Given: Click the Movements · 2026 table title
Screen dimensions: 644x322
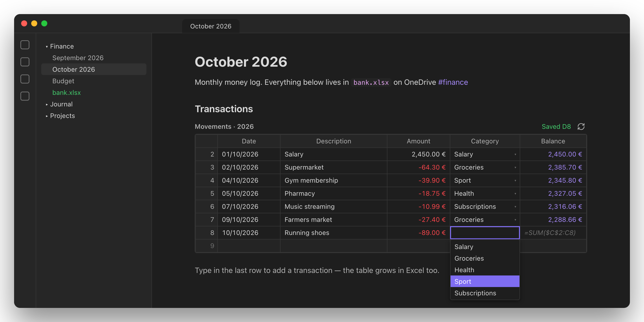Looking at the screenshot, I should (x=224, y=127).
